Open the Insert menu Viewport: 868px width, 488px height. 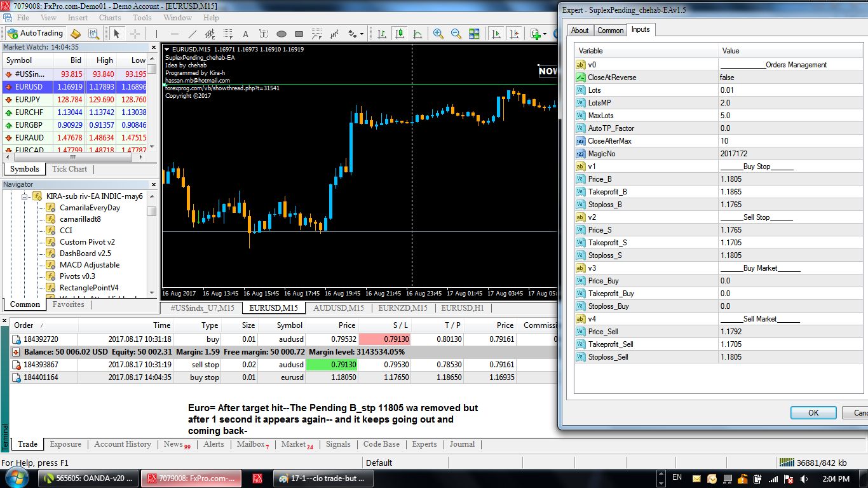(x=78, y=18)
